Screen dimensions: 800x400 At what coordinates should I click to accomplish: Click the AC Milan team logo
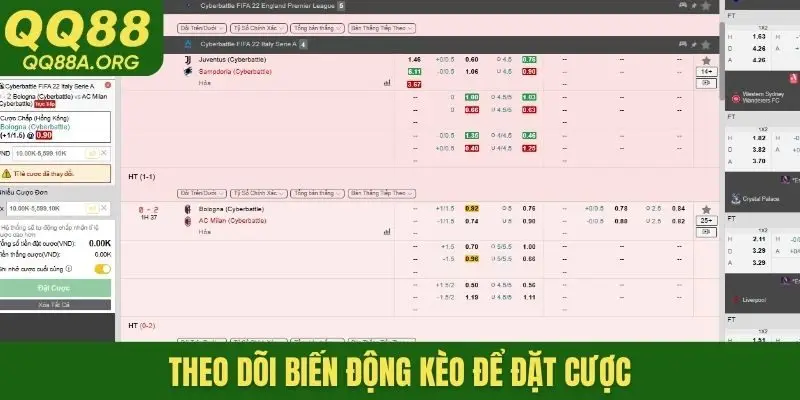188,221
